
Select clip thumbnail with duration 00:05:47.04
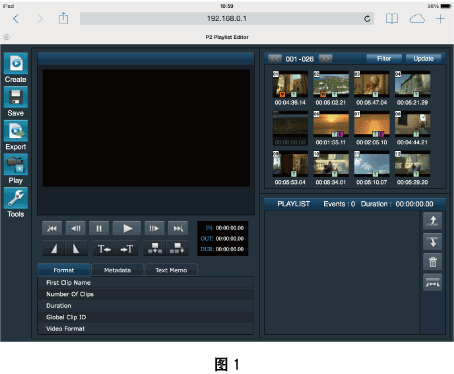point(371,84)
